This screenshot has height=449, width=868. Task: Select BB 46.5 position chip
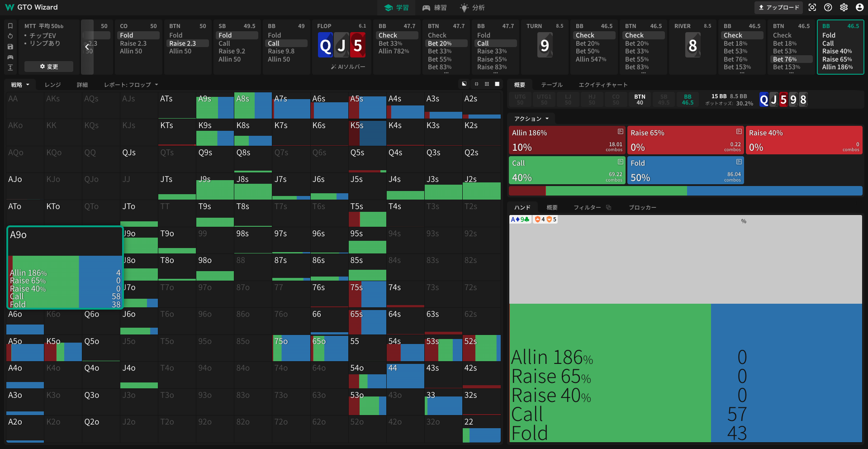pyautogui.click(x=688, y=100)
